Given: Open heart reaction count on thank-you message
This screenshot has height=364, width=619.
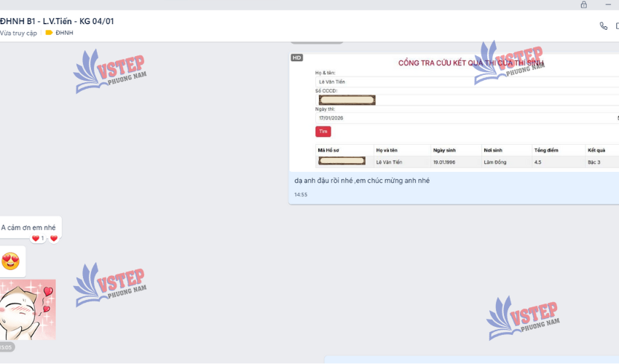Looking at the screenshot, I should 38,238.
